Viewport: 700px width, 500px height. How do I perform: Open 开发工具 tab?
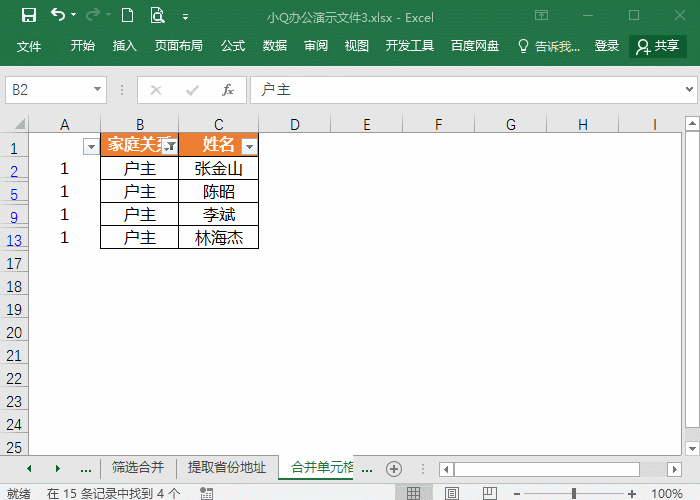(x=410, y=46)
